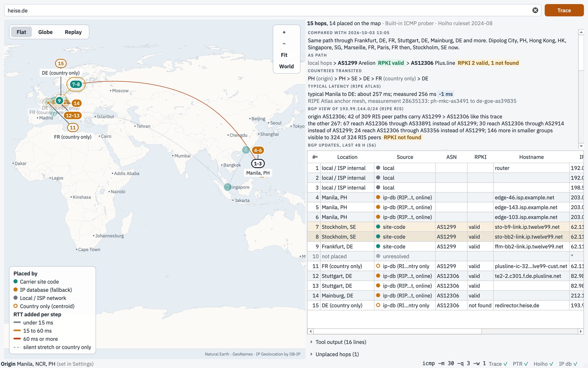Click the table horizontal scrollbar right arrow

pos(581,331)
